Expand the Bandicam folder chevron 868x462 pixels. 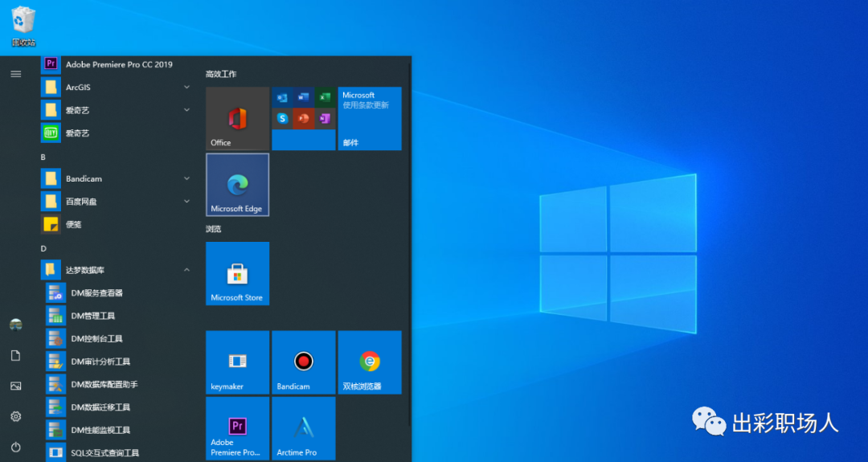click(186, 178)
